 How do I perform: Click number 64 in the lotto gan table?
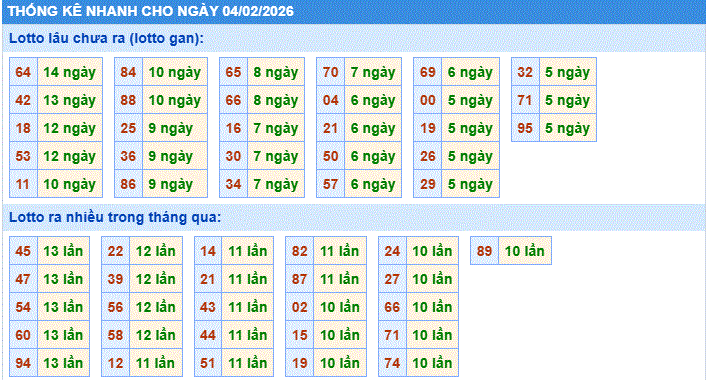(23, 72)
